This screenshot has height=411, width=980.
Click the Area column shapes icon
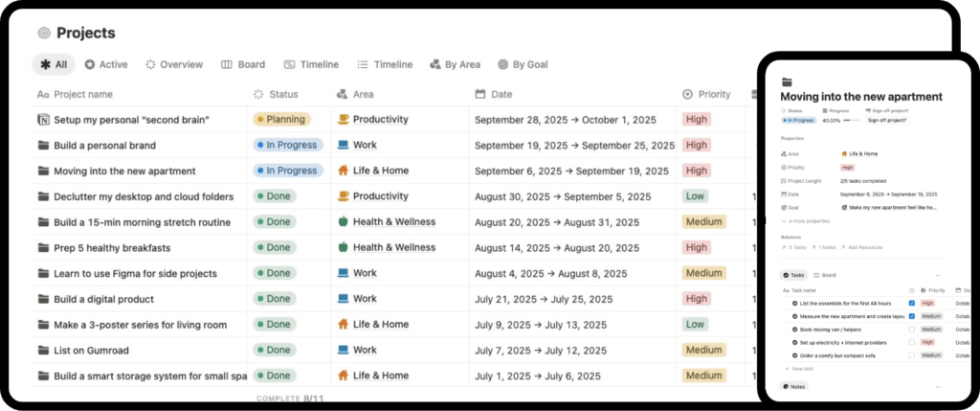click(x=342, y=94)
